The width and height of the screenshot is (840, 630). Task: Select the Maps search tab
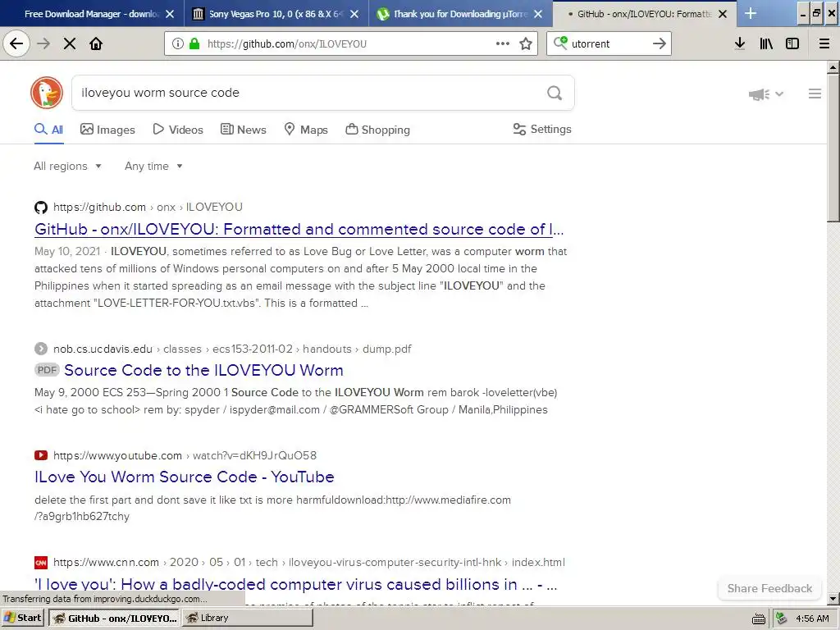[305, 130]
